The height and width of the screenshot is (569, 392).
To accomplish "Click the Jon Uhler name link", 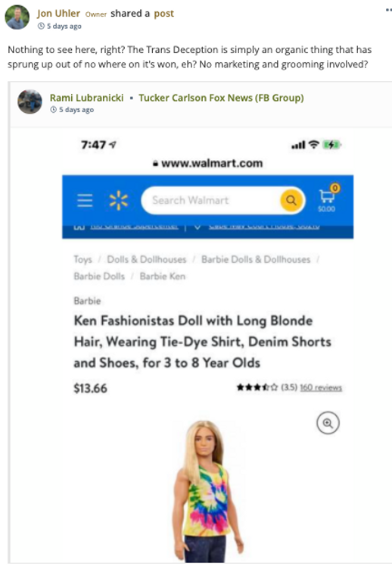I will (x=58, y=14).
